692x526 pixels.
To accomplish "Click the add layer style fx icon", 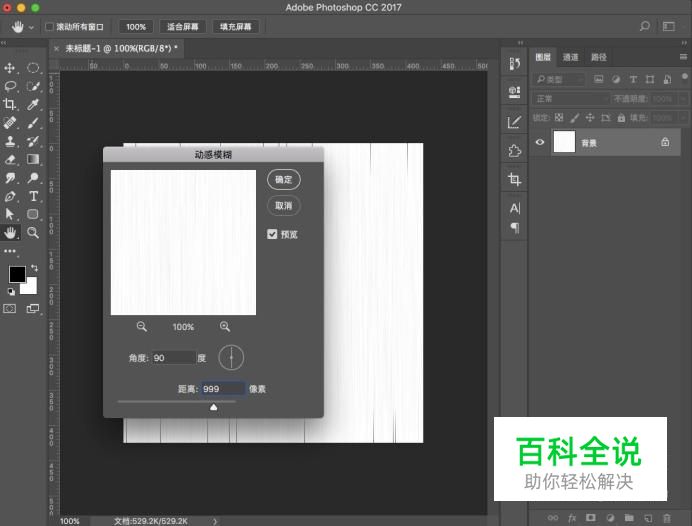I will pyautogui.click(x=572, y=518).
